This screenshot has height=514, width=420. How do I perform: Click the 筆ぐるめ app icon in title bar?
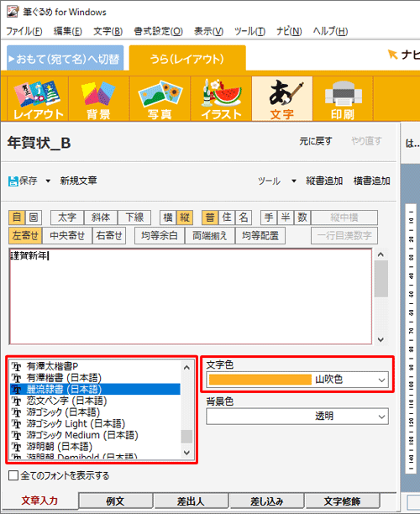[13, 12]
